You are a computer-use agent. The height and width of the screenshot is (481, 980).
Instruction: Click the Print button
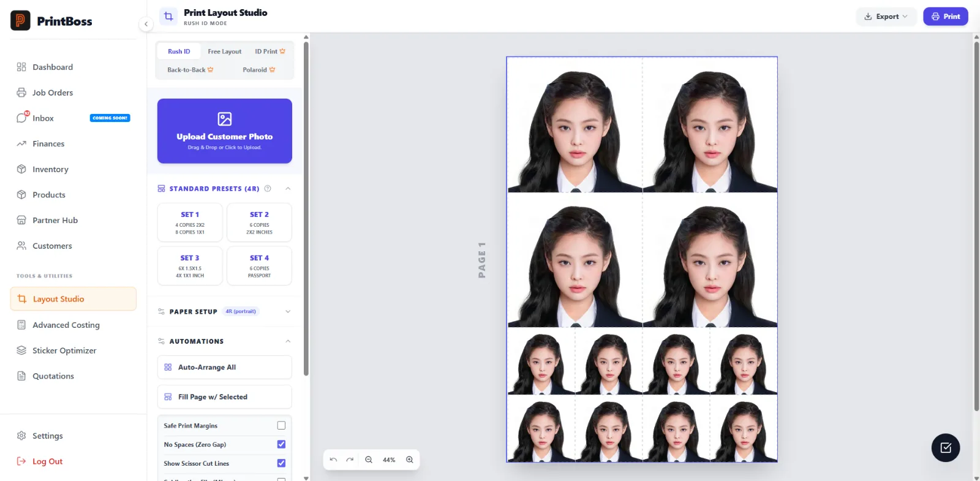(x=946, y=17)
